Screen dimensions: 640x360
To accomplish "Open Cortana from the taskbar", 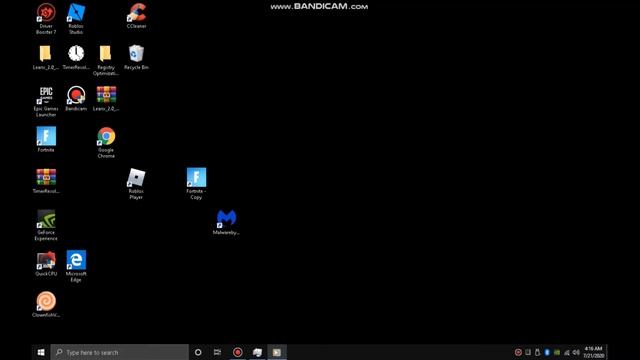I will 198,352.
